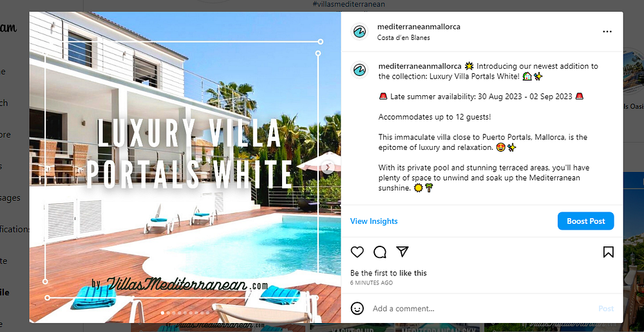Open the three-dot more options menu
Screen dimensions: 644x332
(x=607, y=32)
